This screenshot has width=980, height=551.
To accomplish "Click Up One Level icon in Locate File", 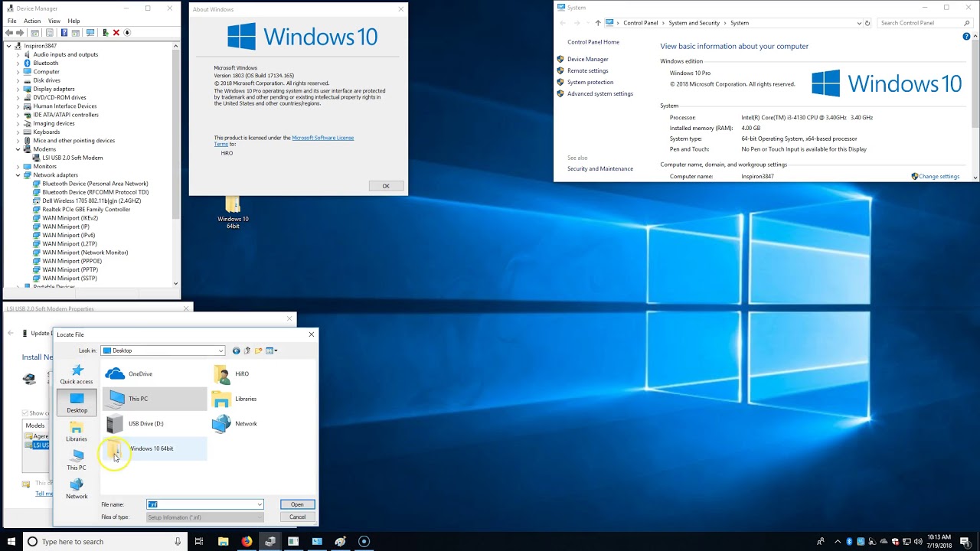I will (247, 350).
